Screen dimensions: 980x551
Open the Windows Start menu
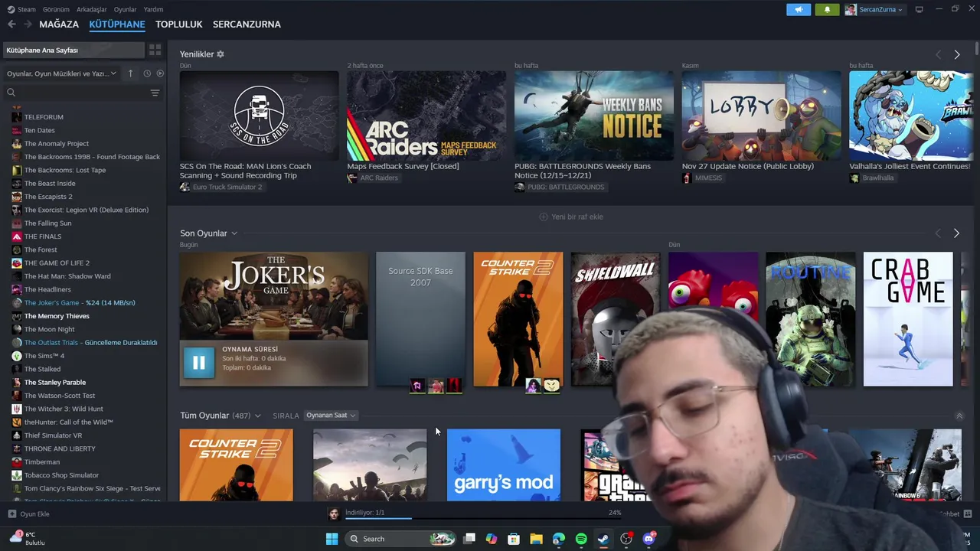(332, 539)
